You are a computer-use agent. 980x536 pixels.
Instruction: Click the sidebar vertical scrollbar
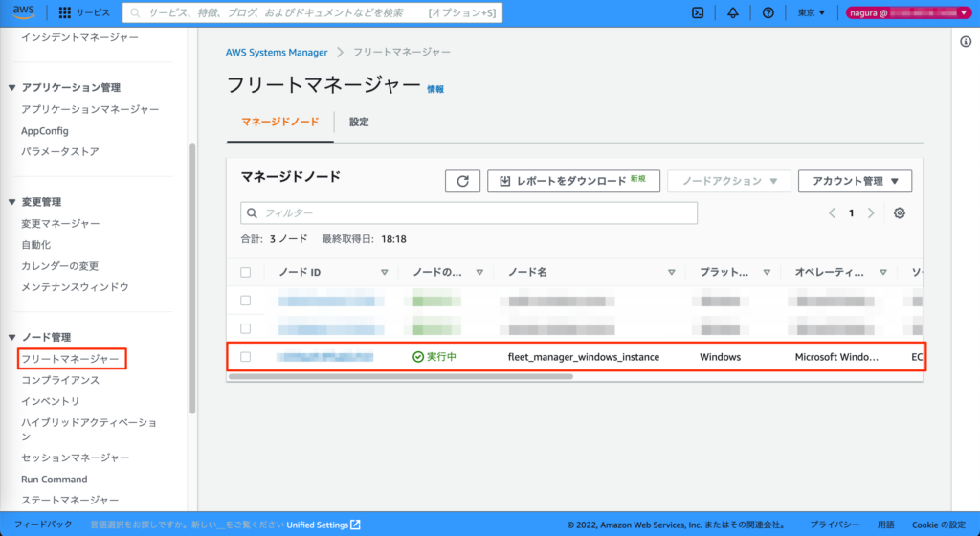(x=192, y=279)
